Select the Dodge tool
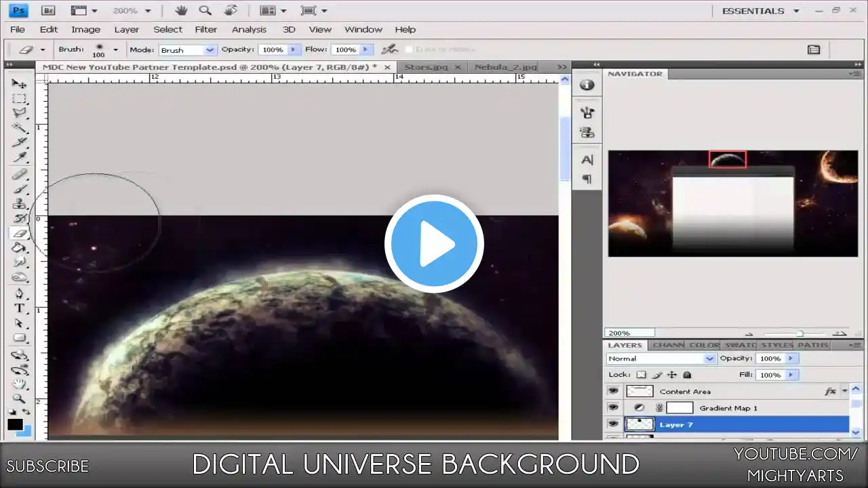Image resolution: width=868 pixels, height=488 pixels. point(19,277)
